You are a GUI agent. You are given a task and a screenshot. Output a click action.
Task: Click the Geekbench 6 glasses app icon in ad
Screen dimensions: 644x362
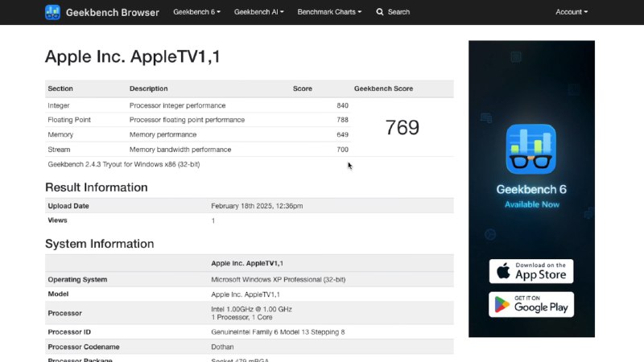[x=531, y=149]
